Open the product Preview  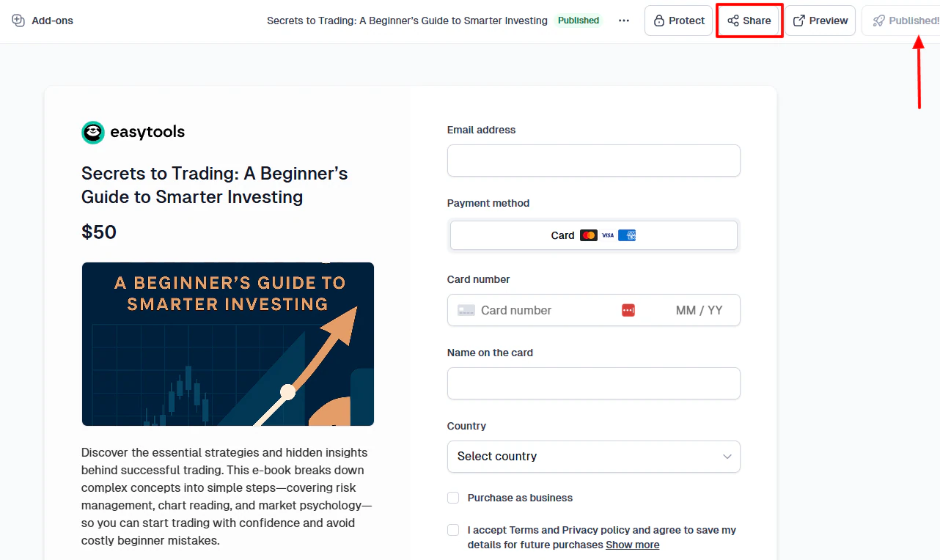820,21
